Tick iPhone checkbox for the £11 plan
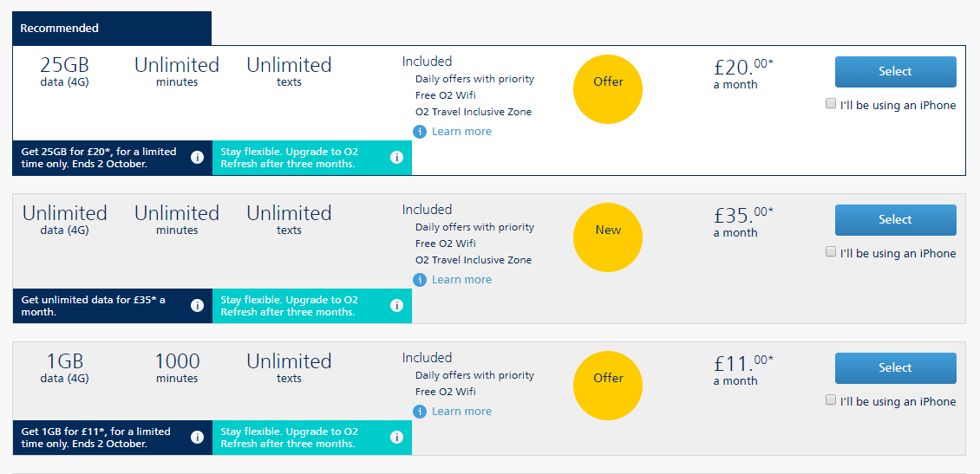 tap(831, 399)
